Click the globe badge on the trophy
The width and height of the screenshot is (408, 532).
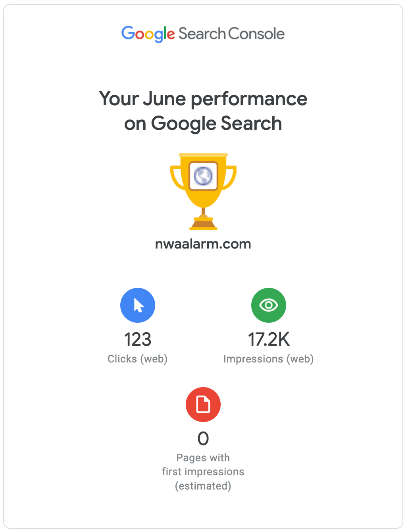pyautogui.click(x=203, y=176)
